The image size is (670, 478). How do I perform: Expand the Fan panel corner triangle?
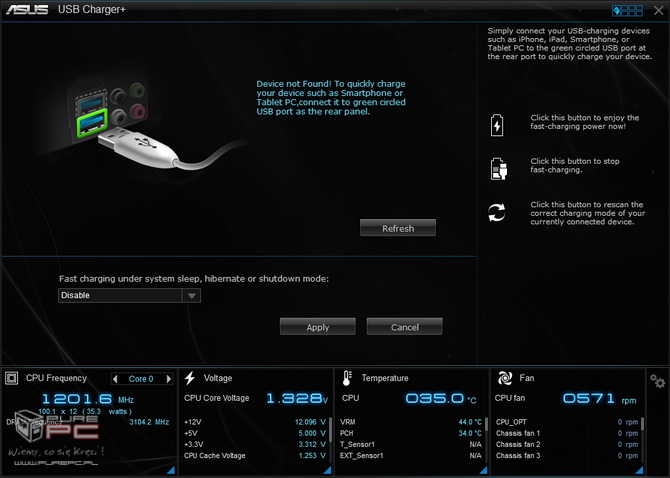tap(639, 470)
